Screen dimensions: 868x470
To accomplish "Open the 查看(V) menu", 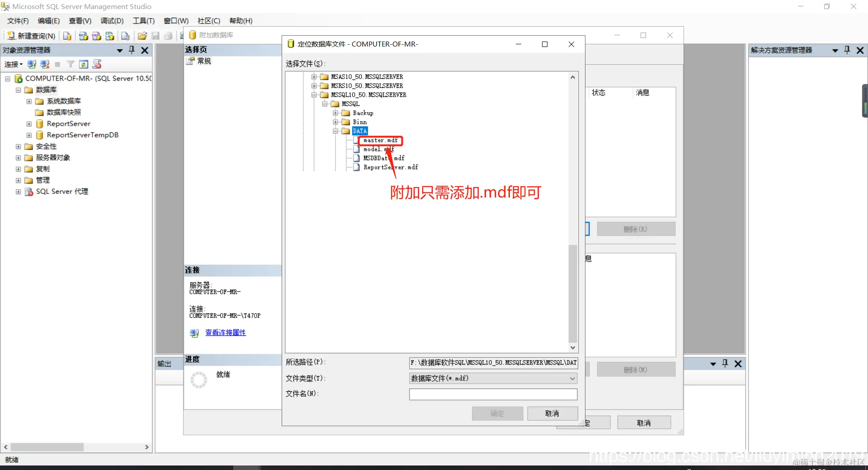I will pyautogui.click(x=79, y=20).
